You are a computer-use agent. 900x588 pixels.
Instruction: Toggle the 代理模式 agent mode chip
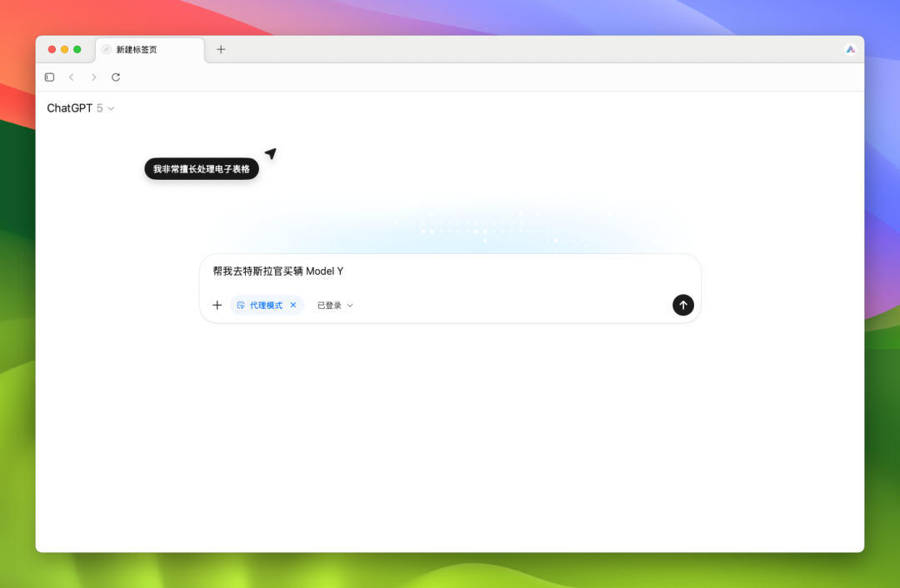[x=260, y=306]
